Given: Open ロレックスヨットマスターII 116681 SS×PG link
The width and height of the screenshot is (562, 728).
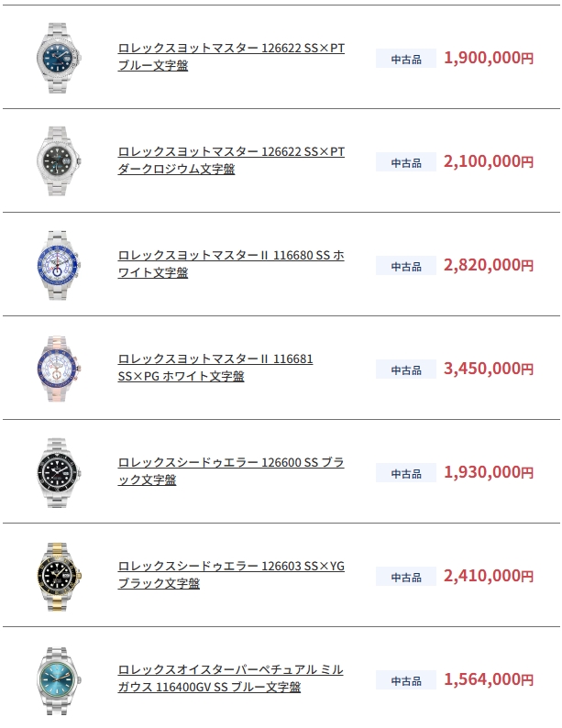Looking at the screenshot, I should point(215,368).
